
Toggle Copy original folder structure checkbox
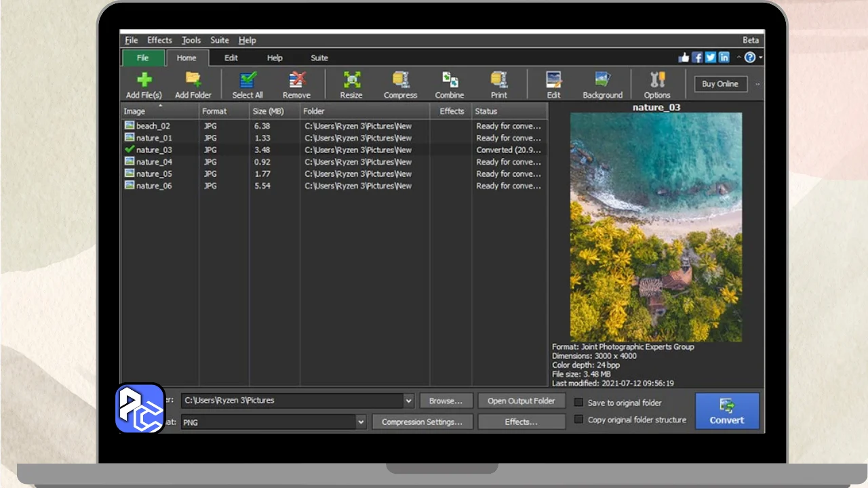click(x=578, y=420)
